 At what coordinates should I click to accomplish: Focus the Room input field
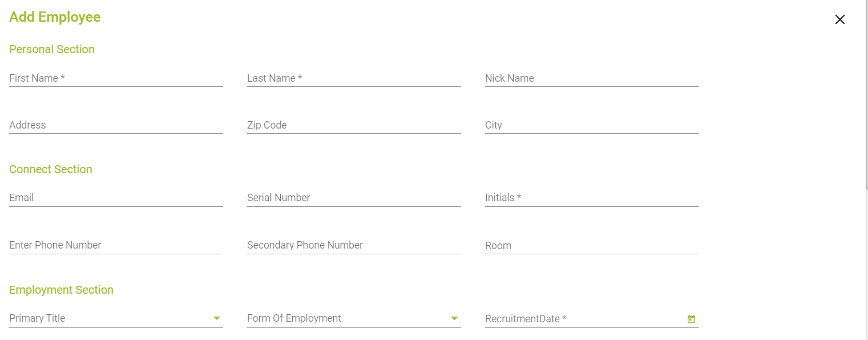point(592,246)
